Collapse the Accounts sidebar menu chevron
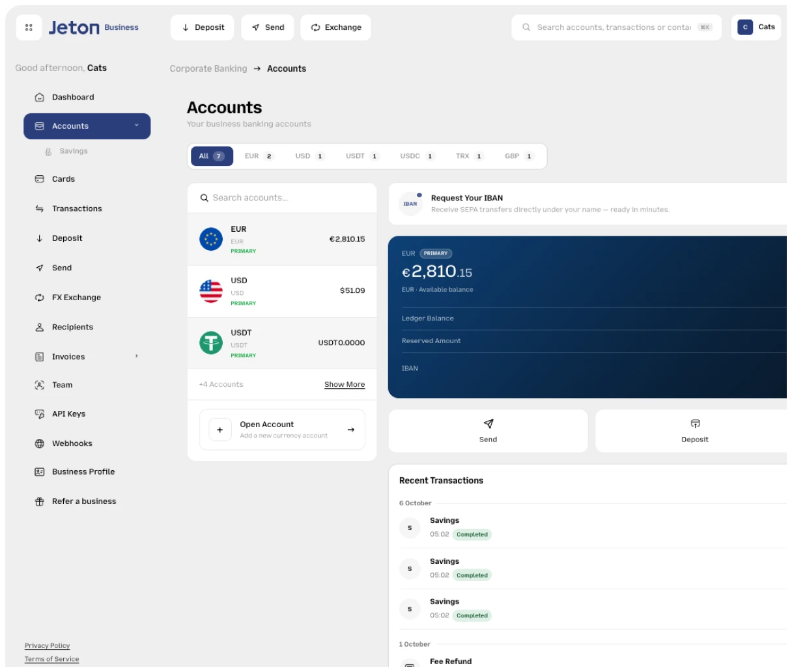This screenshot has height=672, width=792. pyautogui.click(x=136, y=126)
